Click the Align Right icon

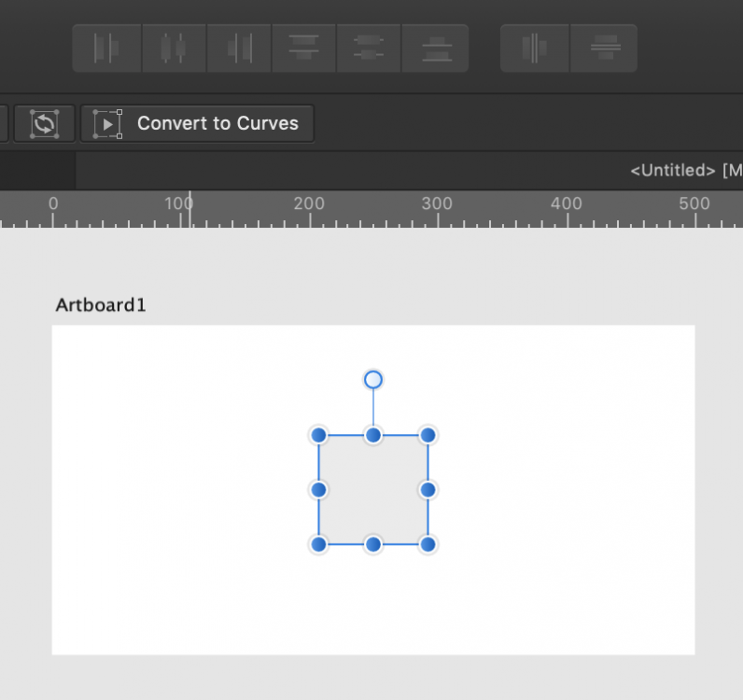(x=239, y=49)
